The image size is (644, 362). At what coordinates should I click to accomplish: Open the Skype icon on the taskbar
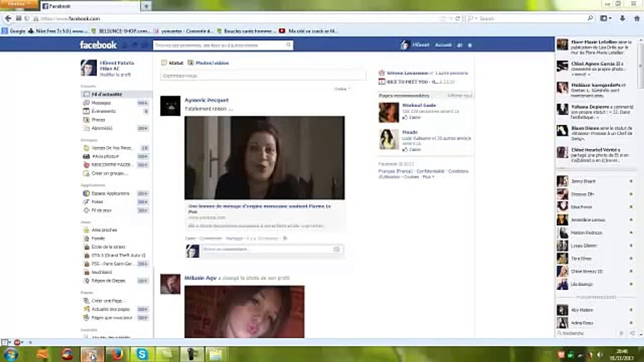[142, 354]
